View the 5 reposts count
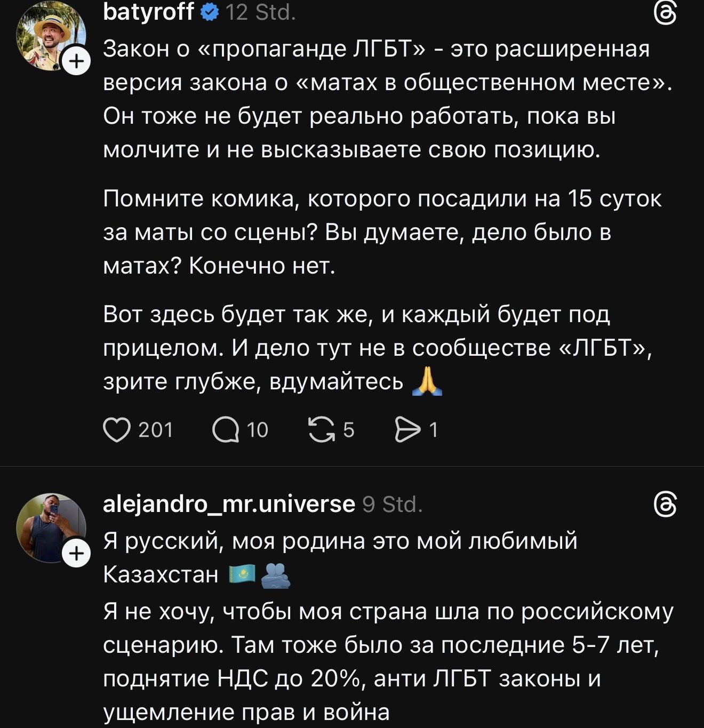 coord(348,430)
